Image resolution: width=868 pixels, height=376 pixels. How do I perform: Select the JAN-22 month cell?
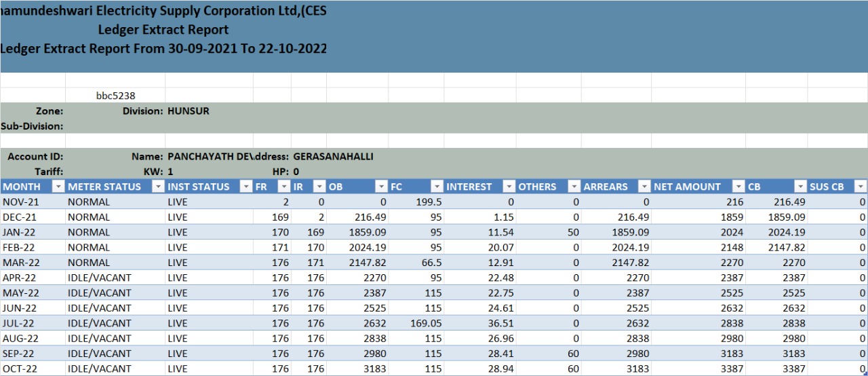33,232
